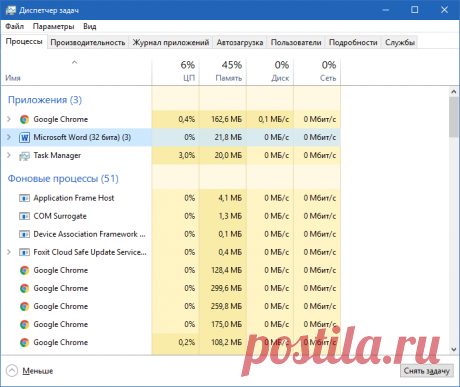Expand the Google Chrome app group

(x=9, y=119)
